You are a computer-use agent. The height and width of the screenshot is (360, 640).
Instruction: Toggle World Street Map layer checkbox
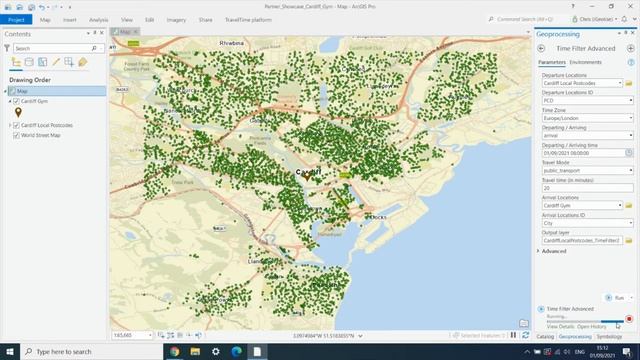[16, 135]
